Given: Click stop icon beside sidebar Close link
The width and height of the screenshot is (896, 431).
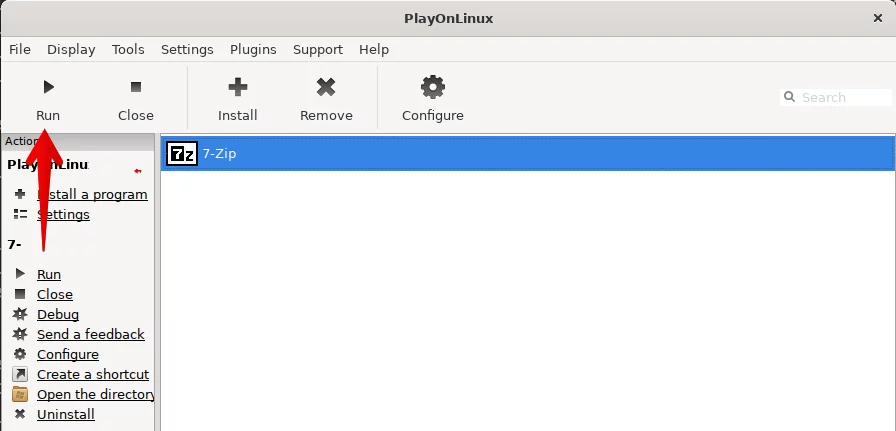Looking at the screenshot, I should 20,294.
